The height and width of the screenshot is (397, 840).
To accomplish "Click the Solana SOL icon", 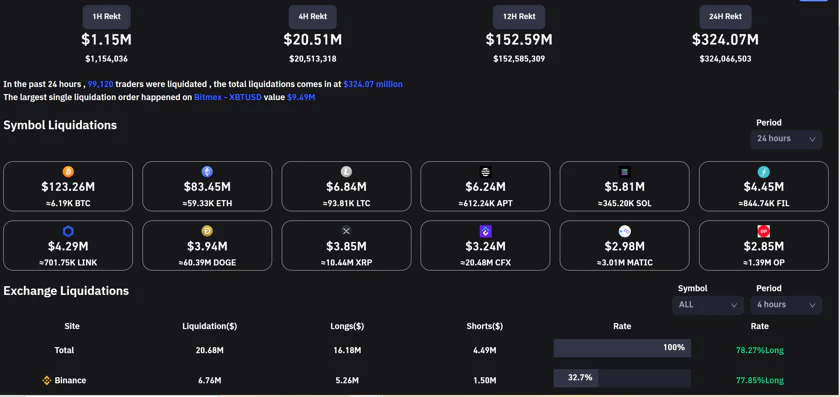I will click(x=625, y=171).
